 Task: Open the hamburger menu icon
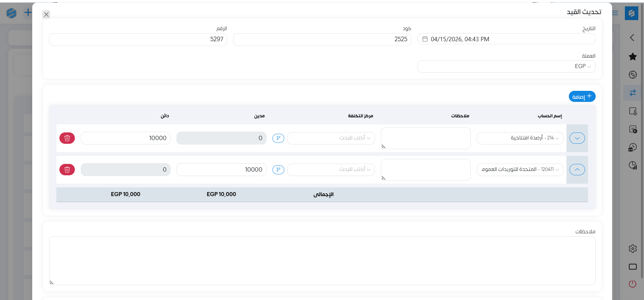(x=615, y=13)
